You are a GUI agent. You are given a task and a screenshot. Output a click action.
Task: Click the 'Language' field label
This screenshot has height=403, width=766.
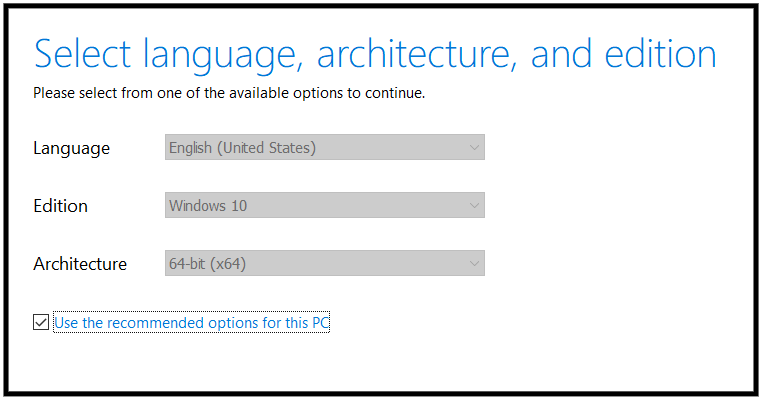pos(71,148)
